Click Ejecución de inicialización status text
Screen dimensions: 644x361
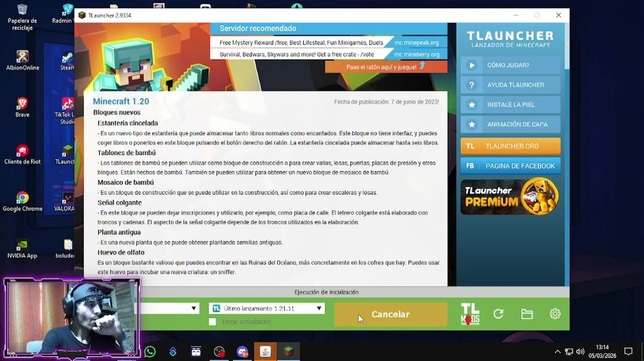(x=327, y=292)
